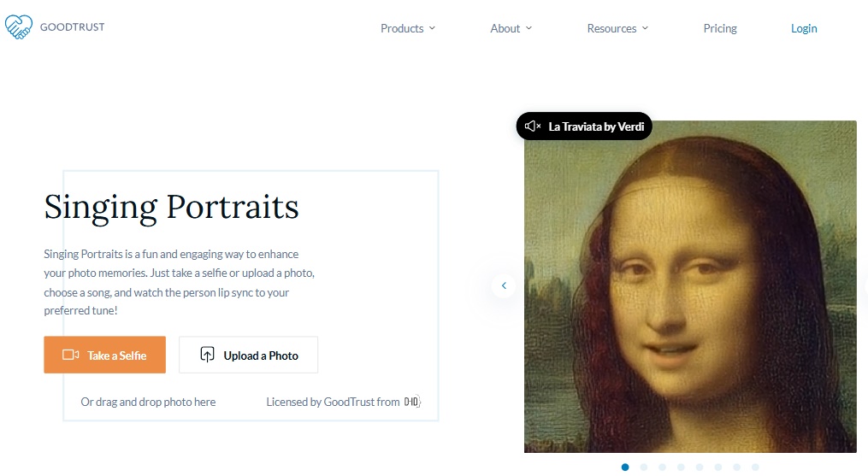868x476 pixels.
Task: Expand the Products dropdown menu
Action: [408, 28]
